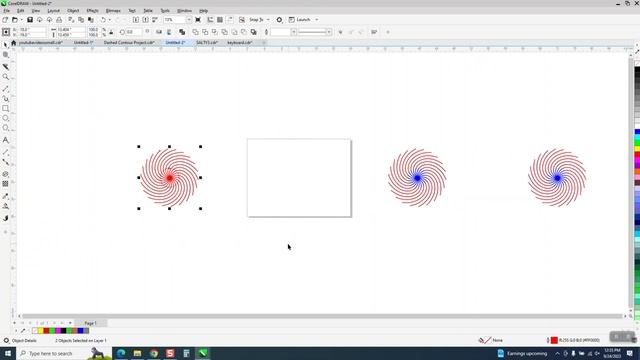Viewport: 640px width, 360px height.
Task: Open the Options gear icon
Action: click(280, 20)
